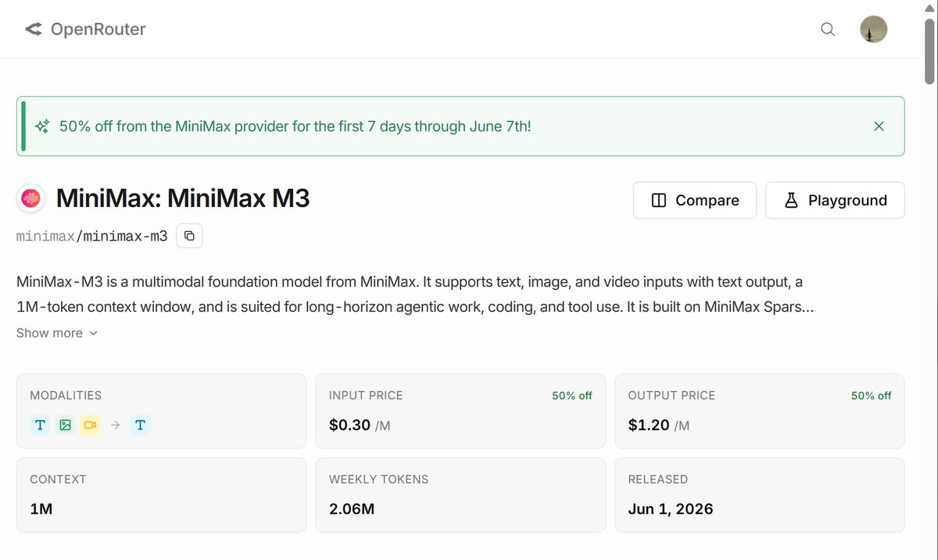Open the OpenRouter home logo
Image resolution: width=938 pixels, height=560 pixels.
[85, 30]
